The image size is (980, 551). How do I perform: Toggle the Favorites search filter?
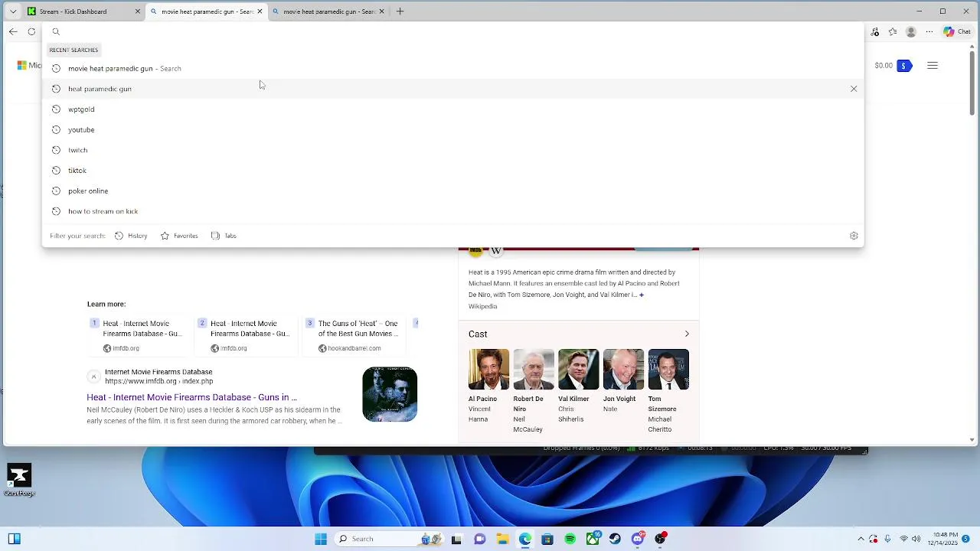[179, 236]
